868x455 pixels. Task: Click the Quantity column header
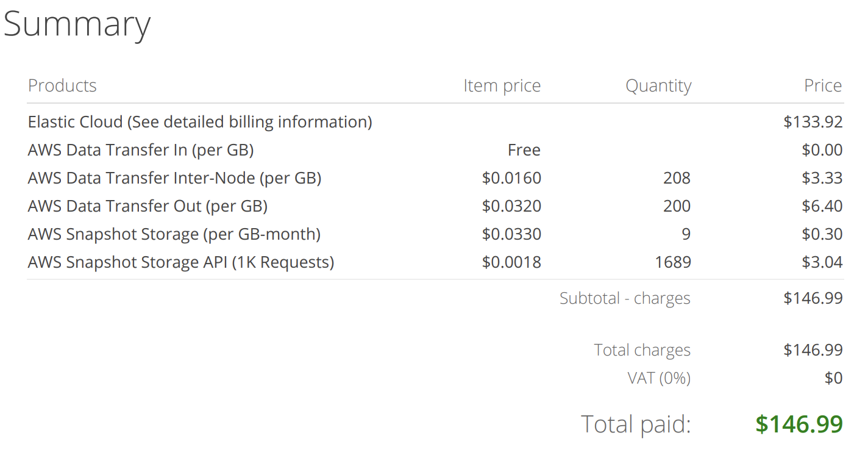658,85
